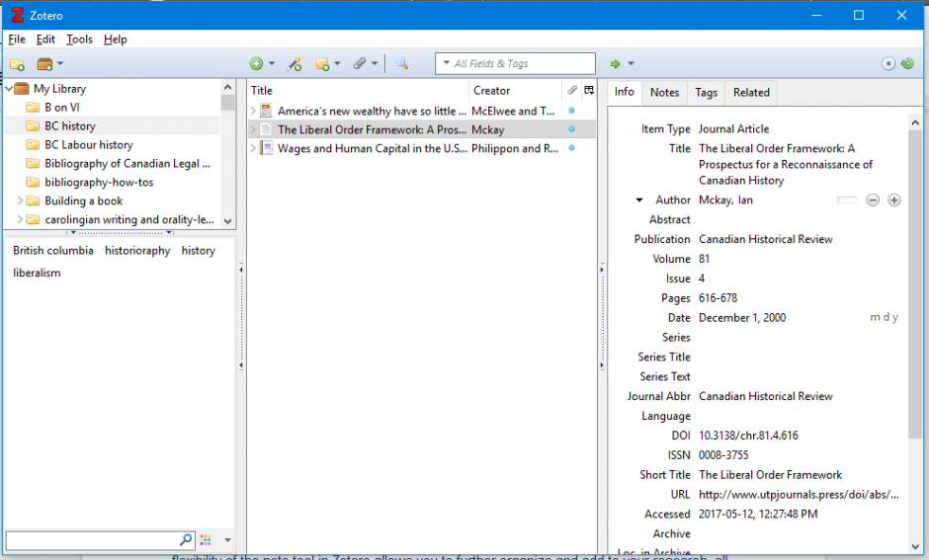Click the green New Item button
This screenshot has width=929, height=560.
point(257,64)
